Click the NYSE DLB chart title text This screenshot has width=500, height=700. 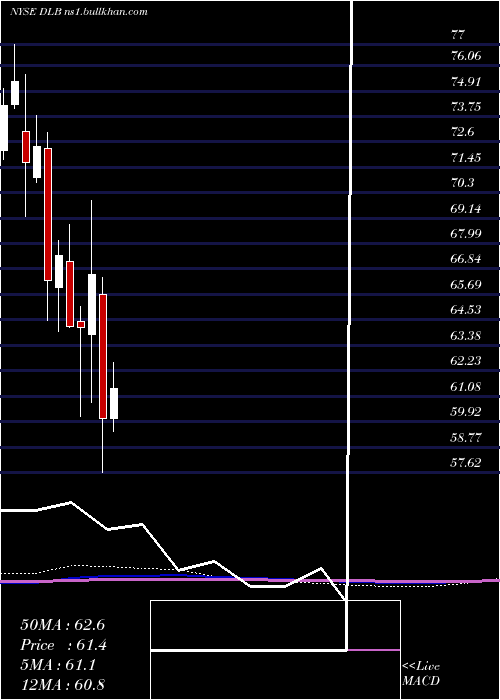[x=79, y=12]
